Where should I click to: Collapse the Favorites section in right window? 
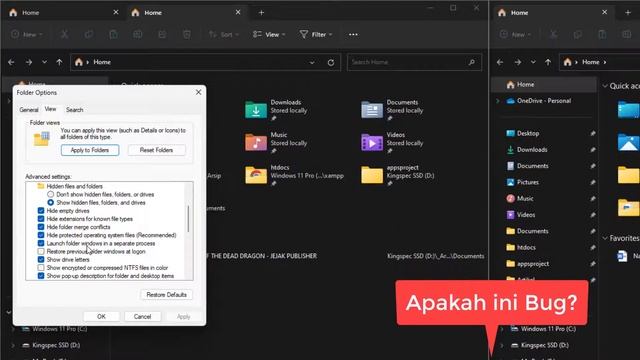click(605, 238)
